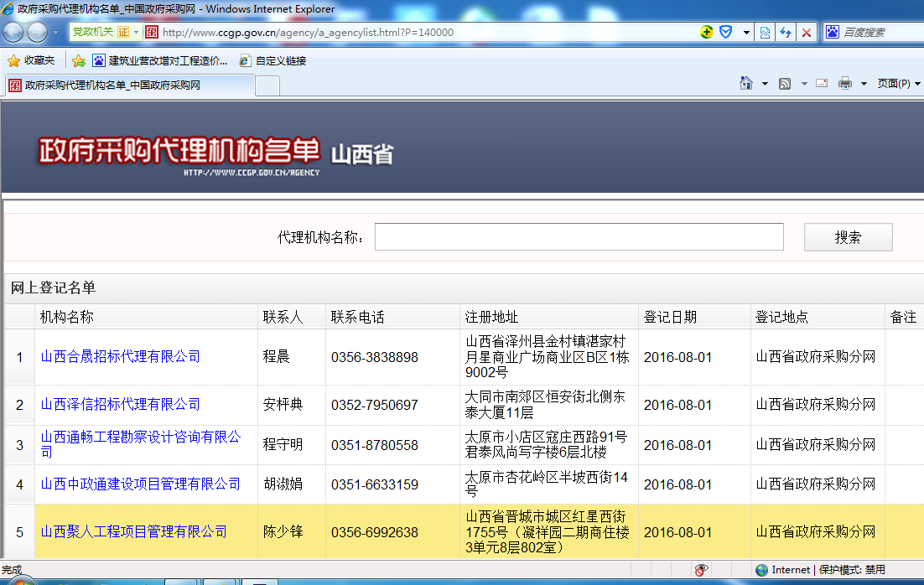This screenshot has width=924, height=585.
Task: Open the recent pages dropdown beside Forward
Action: [56, 33]
